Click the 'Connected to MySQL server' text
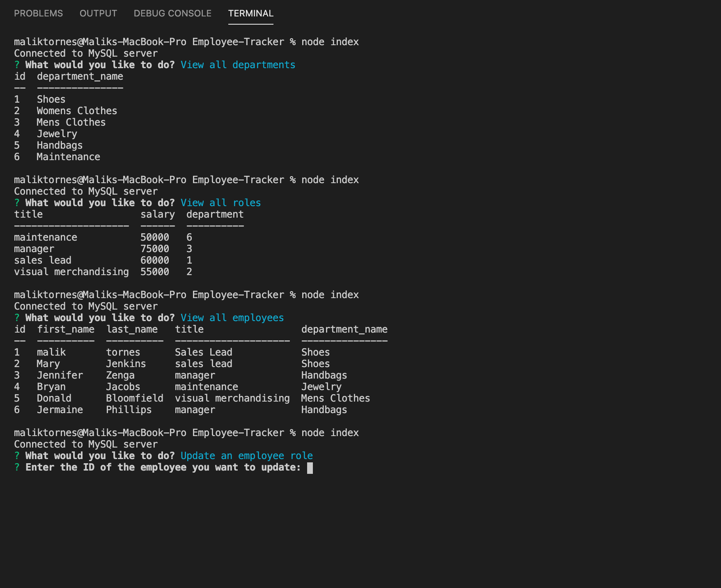Image resolution: width=721 pixels, height=588 pixels. click(x=85, y=53)
